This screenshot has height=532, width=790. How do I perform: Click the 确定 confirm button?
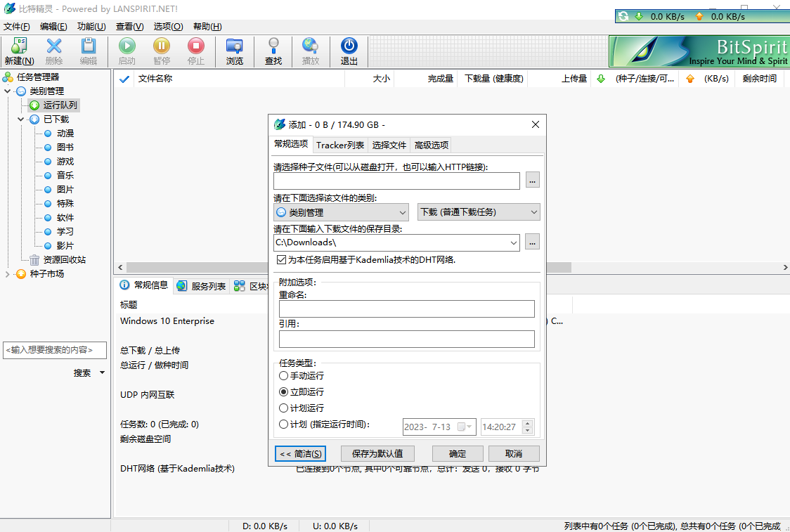[457, 453]
